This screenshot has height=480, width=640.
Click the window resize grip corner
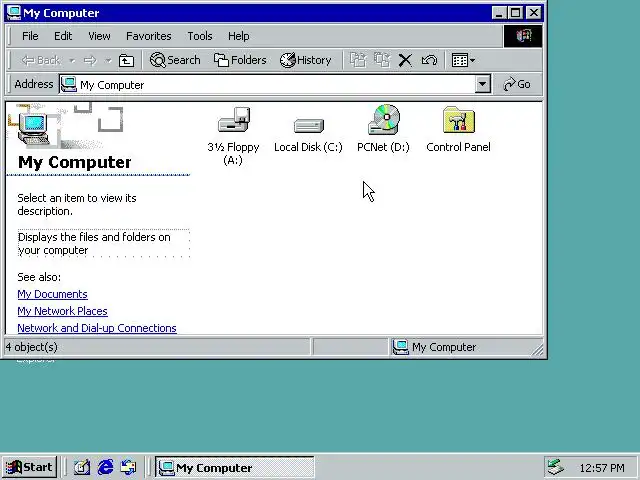(538, 350)
